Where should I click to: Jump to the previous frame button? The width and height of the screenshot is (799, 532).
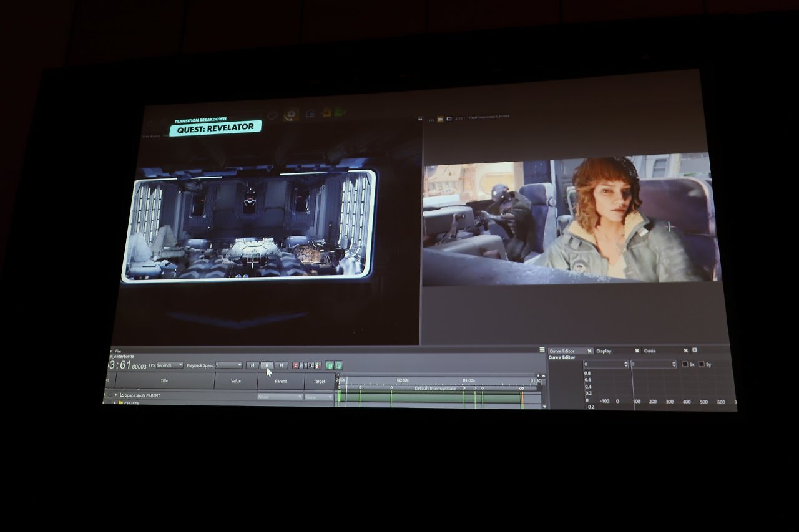252,365
